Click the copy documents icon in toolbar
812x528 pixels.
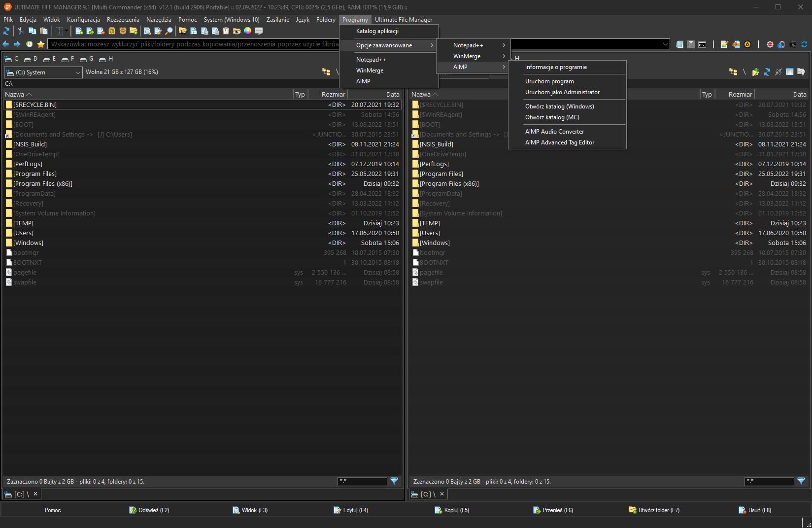[x=33, y=31]
